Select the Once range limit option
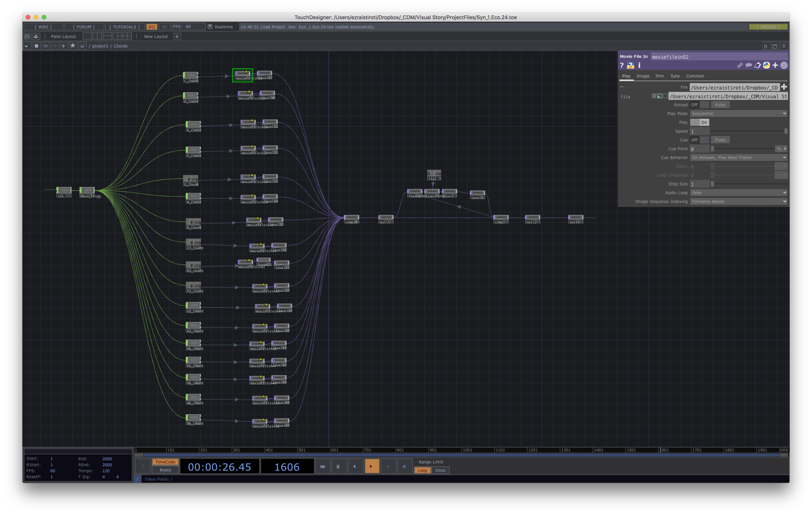 tap(440, 470)
